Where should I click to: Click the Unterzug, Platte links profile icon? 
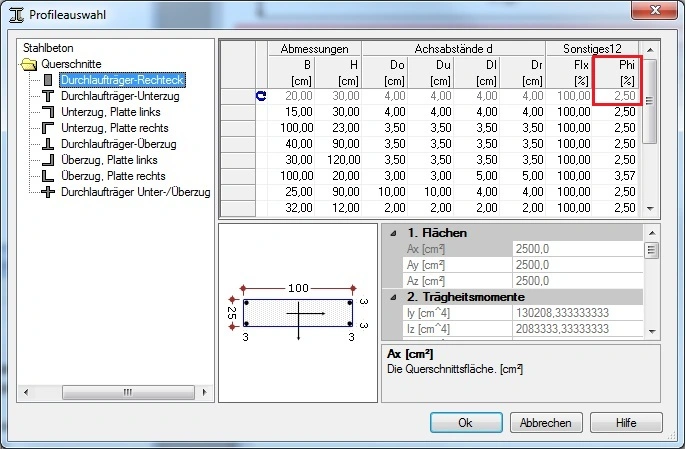[x=48, y=112]
